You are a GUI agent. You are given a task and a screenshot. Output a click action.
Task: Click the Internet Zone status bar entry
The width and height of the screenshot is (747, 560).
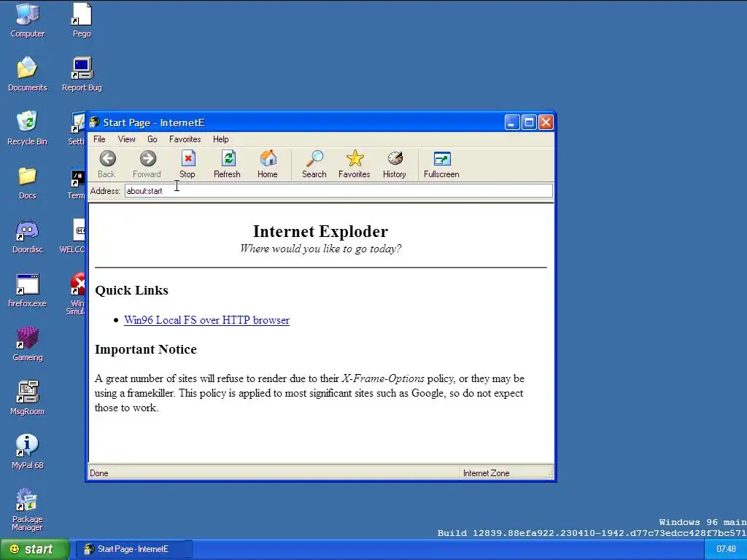point(486,472)
